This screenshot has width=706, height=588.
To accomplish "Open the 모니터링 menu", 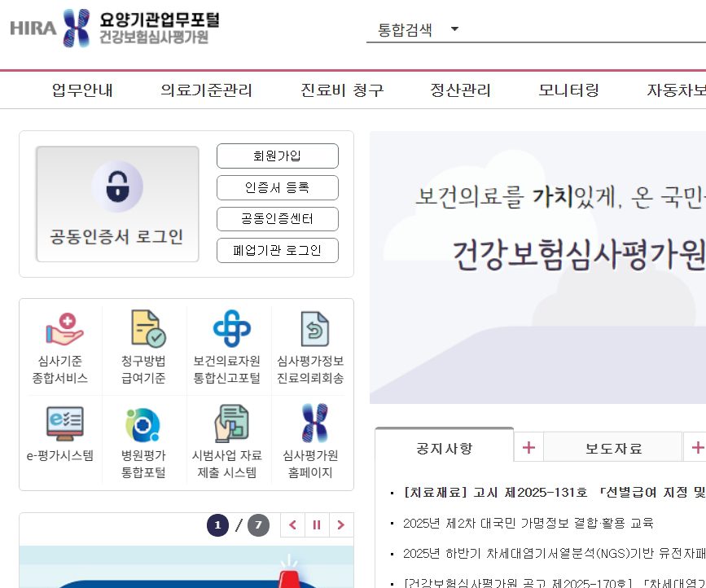I will (x=568, y=90).
